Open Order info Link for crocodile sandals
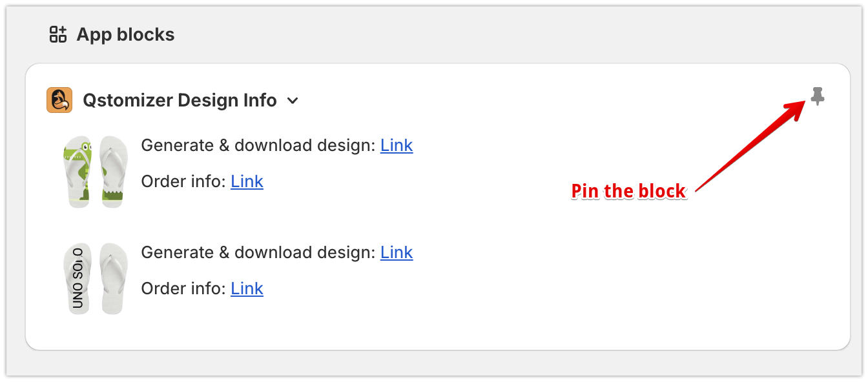Viewport: 868px width, 382px height. (x=247, y=181)
